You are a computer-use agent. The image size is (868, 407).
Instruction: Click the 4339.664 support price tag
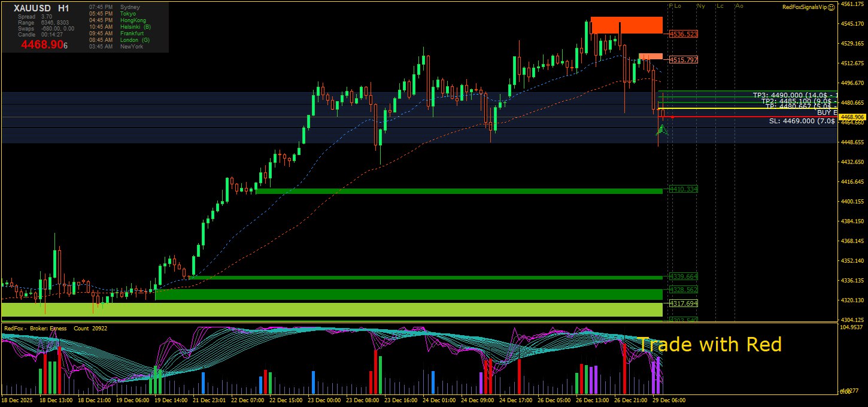(684, 277)
